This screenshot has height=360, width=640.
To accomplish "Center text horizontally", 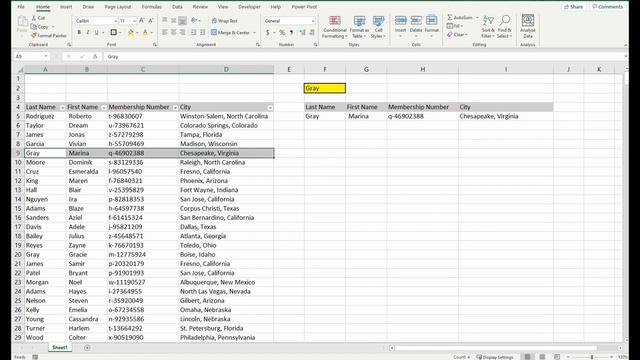I will 173,32.
